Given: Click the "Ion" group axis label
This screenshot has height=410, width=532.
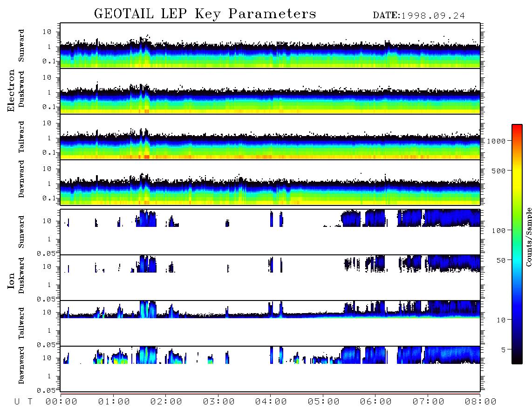Looking at the screenshot, I should pos(11,280).
